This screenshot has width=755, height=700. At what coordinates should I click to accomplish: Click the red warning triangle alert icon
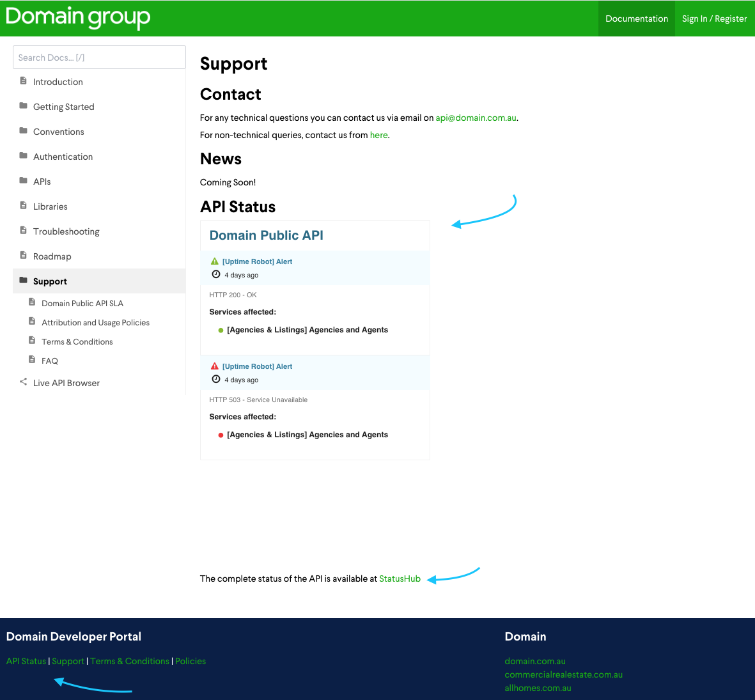(x=215, y=366)
